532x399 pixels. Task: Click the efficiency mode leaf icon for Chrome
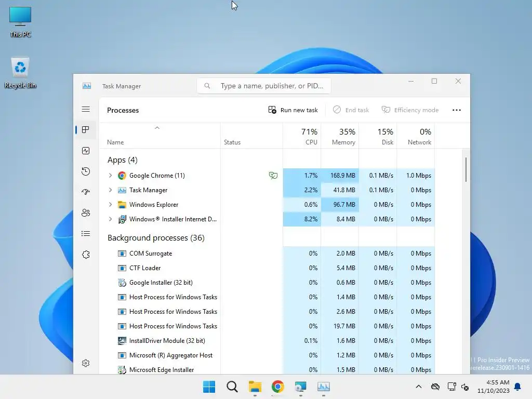click(x=273, y=176)
